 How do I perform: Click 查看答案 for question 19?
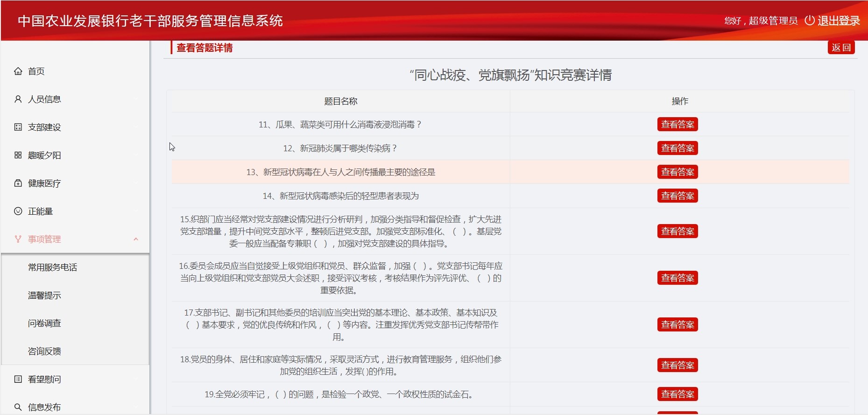click(677, 394)
